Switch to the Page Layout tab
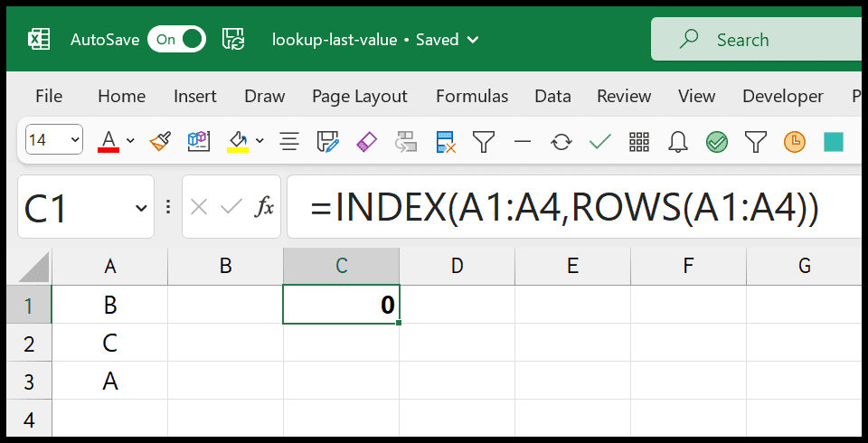868x443 pixels. click(x=360, y=97)
